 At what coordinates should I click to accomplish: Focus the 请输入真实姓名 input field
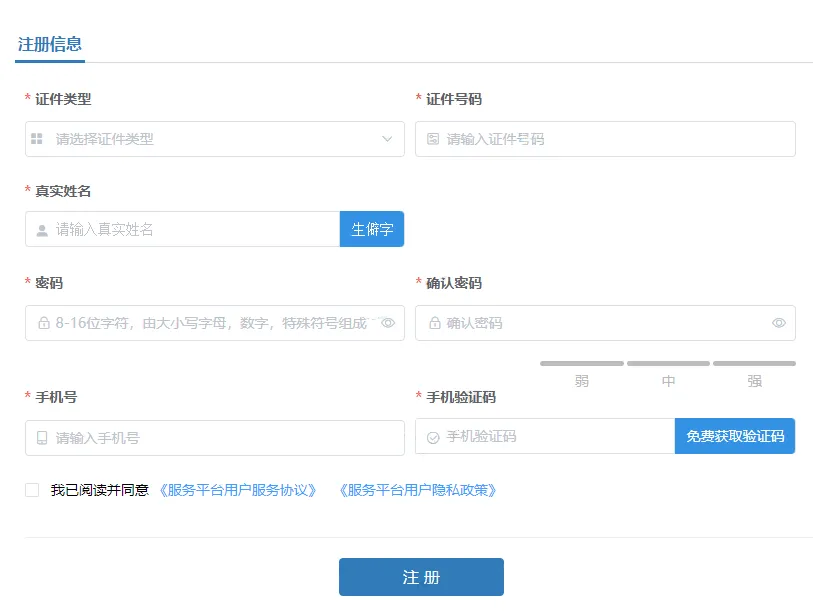pos(183,229)
